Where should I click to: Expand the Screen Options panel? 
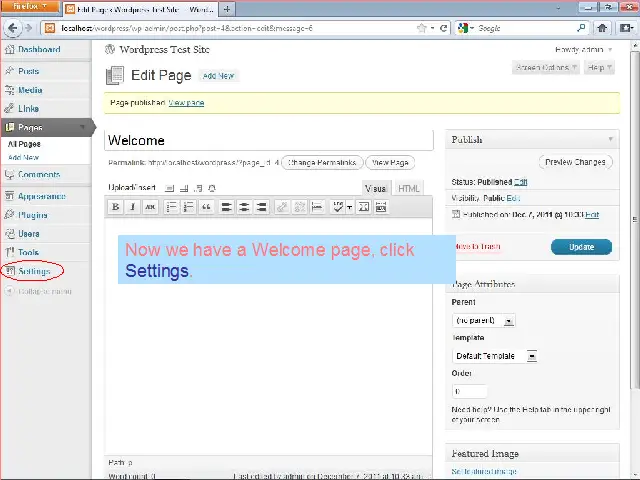point(546,68)
